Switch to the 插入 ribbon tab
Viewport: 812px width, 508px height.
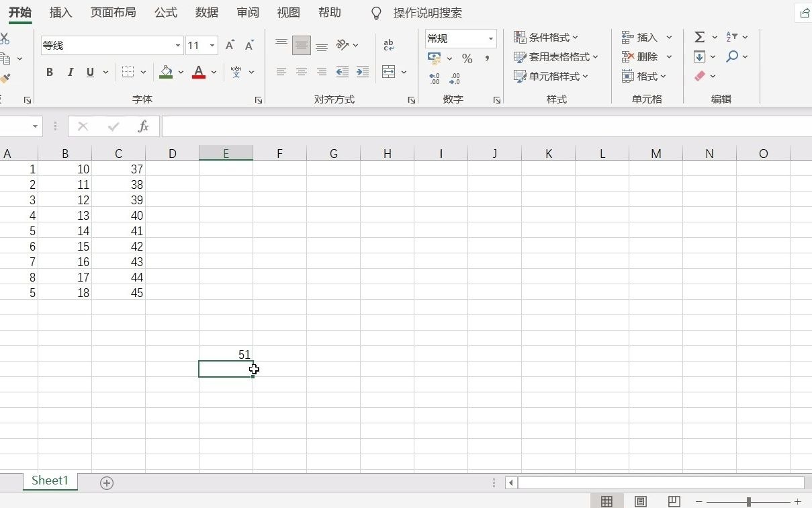pos(60,12)
